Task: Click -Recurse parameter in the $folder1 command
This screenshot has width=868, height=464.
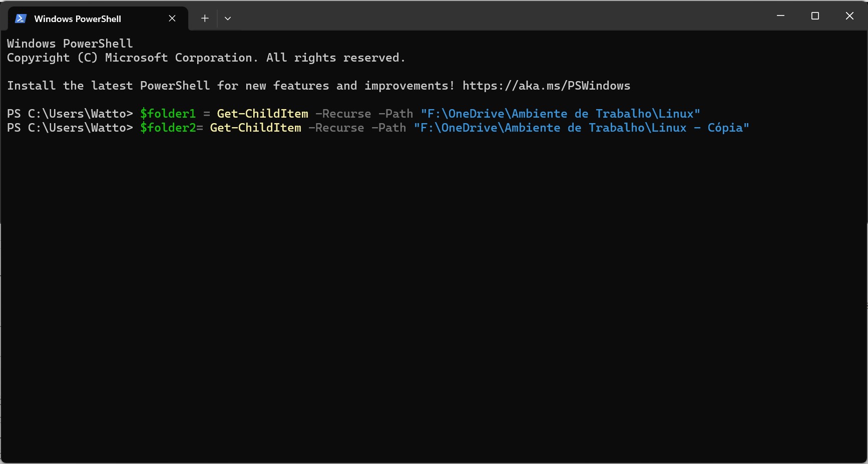Action: [x=343, y=114]
